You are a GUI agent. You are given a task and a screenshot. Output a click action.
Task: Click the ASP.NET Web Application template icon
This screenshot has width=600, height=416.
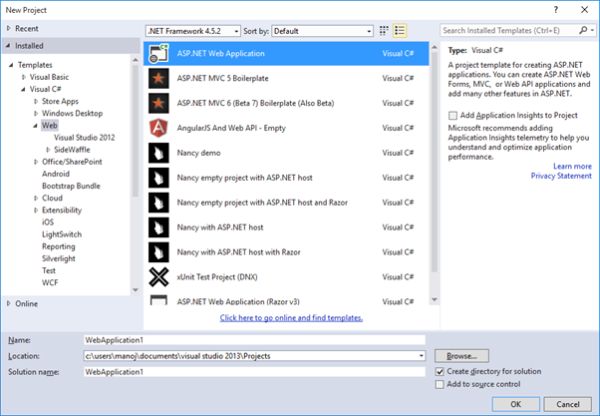point(158,54)
